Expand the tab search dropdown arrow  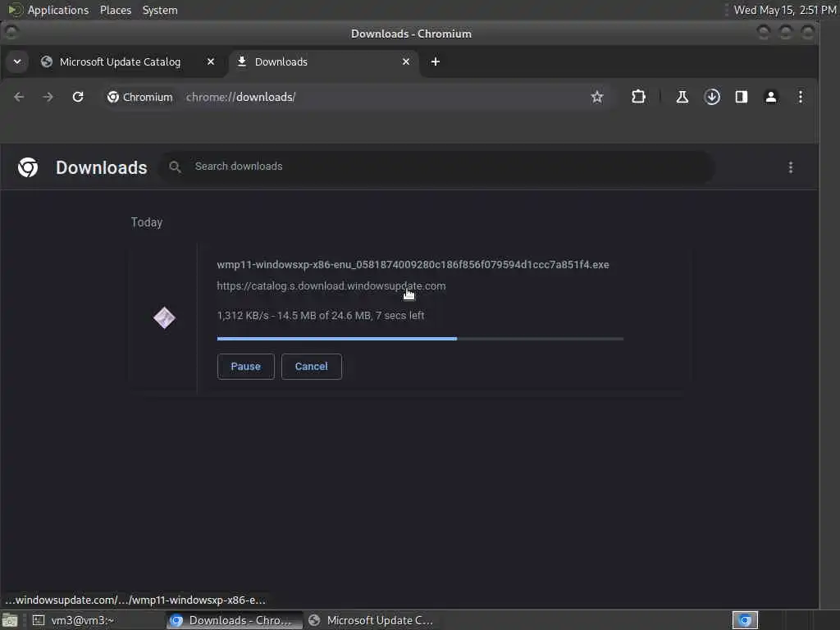(x=17, y=62)
